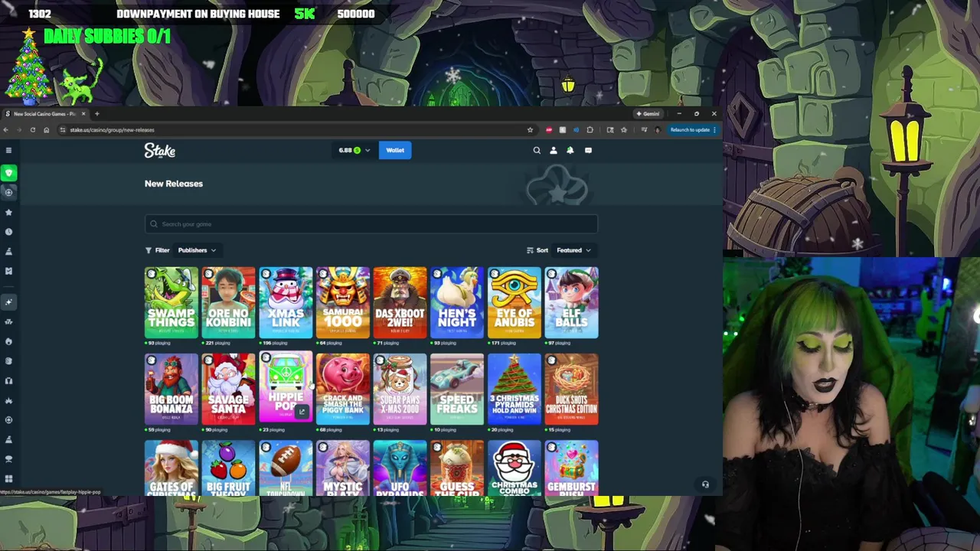Image resolution: width=980 pixels, height=551 pixels.
Task: Open Slots 777 icon in sidebar
Action: pyautogui.click(x=8, y=321)
